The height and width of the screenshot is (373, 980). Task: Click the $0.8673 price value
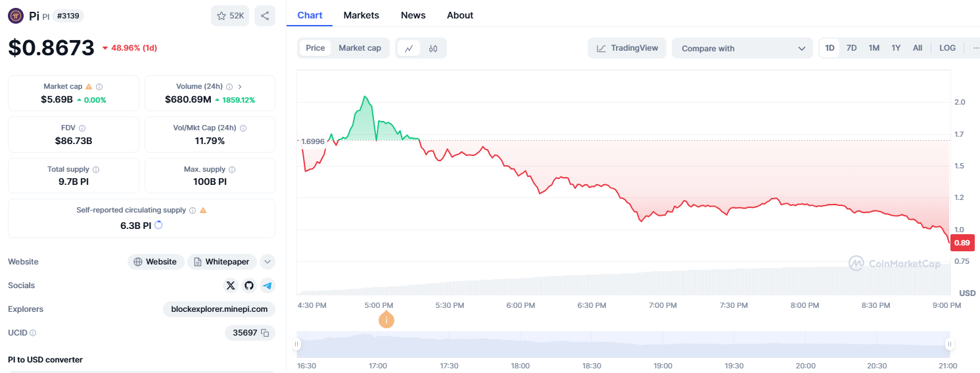point(51,47)
